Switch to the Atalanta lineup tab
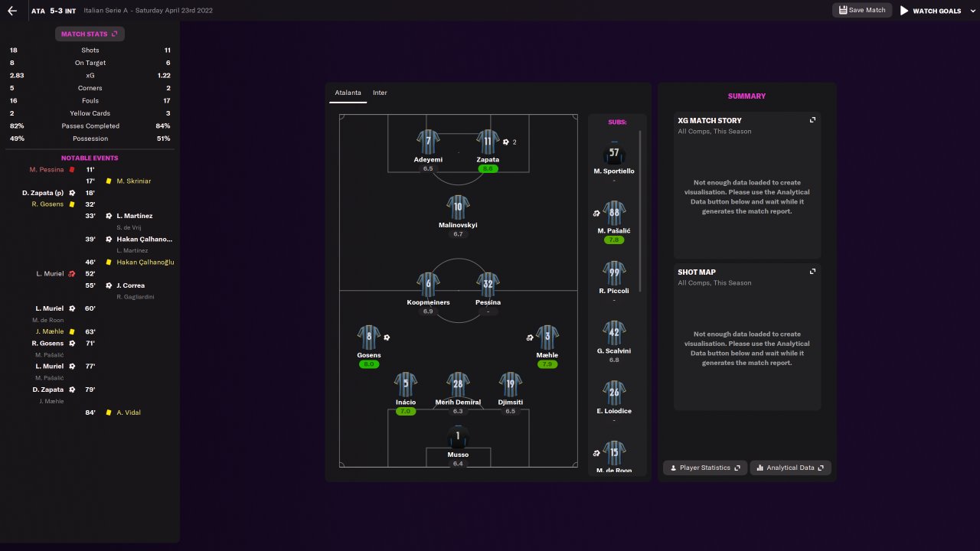The width and height of the screenshot is (980, 551). [348, 93]
